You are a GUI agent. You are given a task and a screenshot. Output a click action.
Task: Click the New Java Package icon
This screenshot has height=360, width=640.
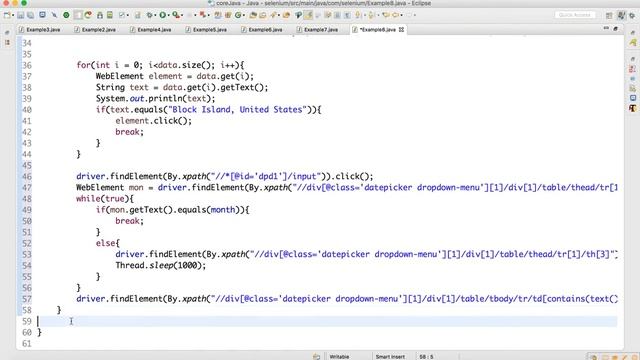tap(218, 15)
